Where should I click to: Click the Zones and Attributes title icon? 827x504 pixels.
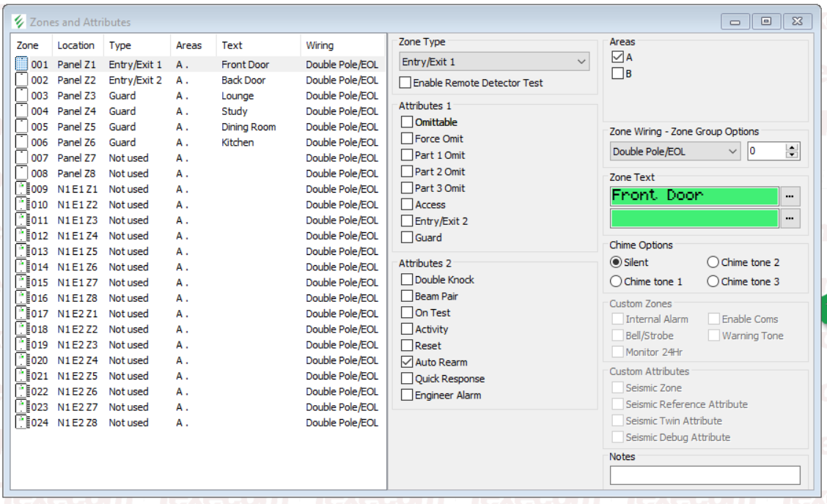point(20,22)
